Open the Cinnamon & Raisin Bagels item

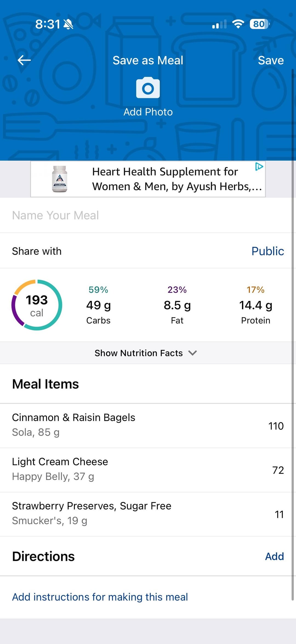(x=148, y=425)
